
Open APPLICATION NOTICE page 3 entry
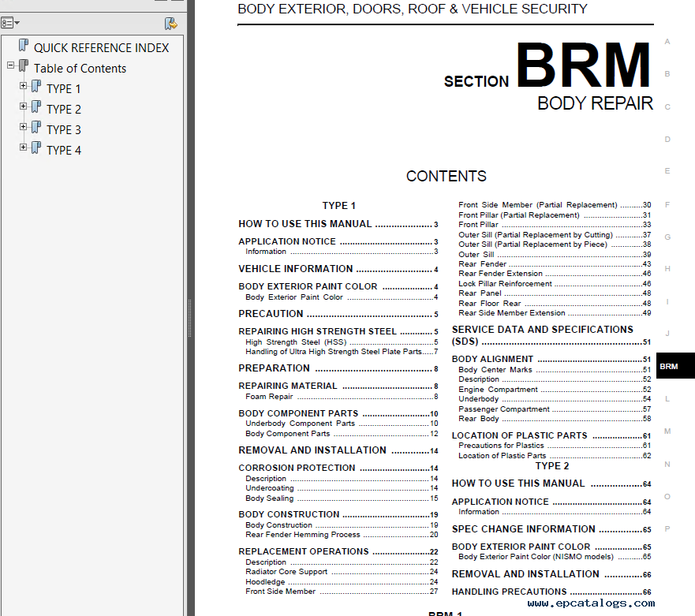(x=338, y=241)
